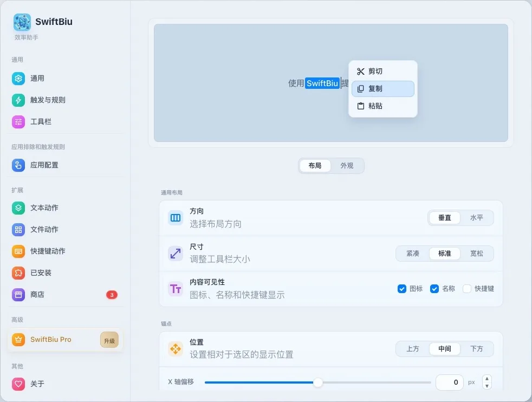
Task: Select 文本动作 layers icon
Action: pyautogui.click(x=18, y=208)
